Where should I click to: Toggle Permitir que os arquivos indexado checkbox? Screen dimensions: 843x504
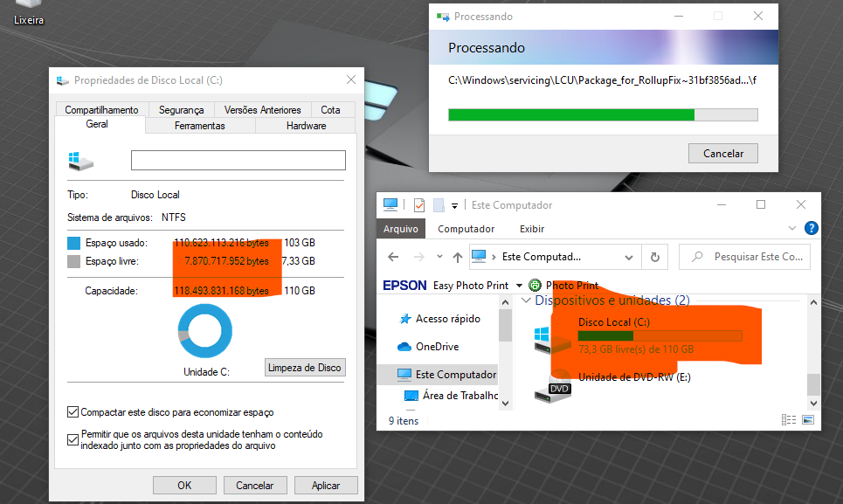click(73, 439)
